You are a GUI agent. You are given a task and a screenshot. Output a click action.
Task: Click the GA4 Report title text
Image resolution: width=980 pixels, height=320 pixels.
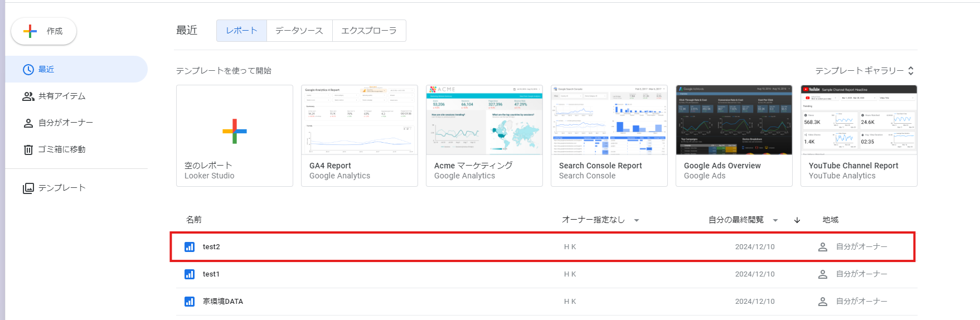coord(330,166)
